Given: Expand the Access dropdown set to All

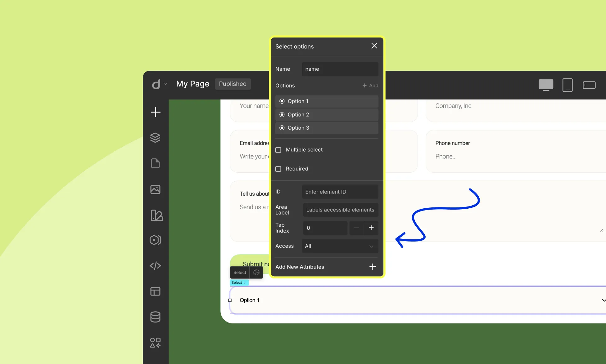Looking at the screenshot, I should [x=340, y=246].
